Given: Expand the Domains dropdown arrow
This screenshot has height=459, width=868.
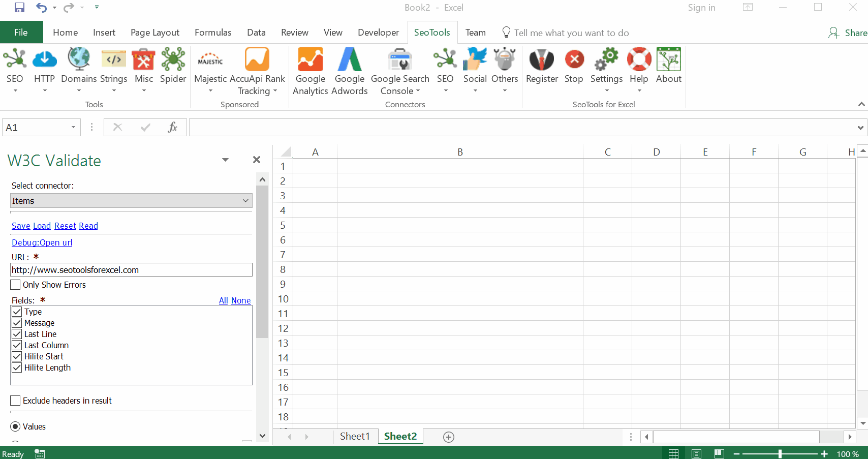Looking at the screenshot, I should [79, 90].
